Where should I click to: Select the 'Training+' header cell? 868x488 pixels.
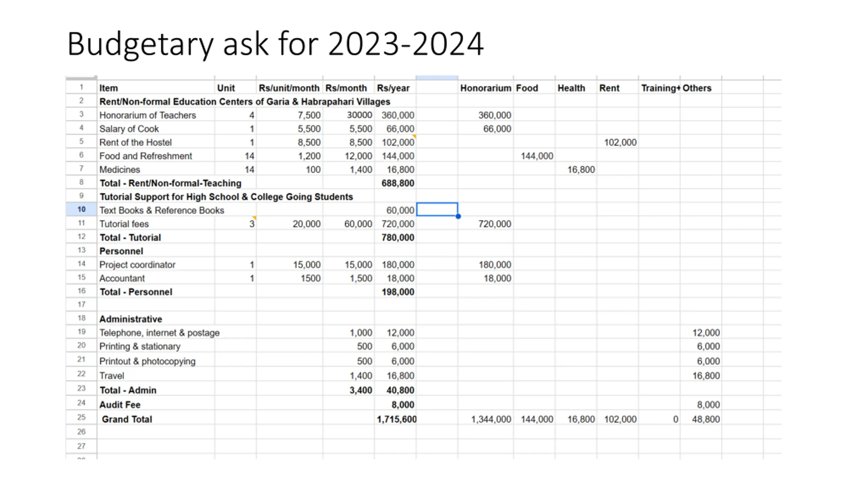click(659, 87)
